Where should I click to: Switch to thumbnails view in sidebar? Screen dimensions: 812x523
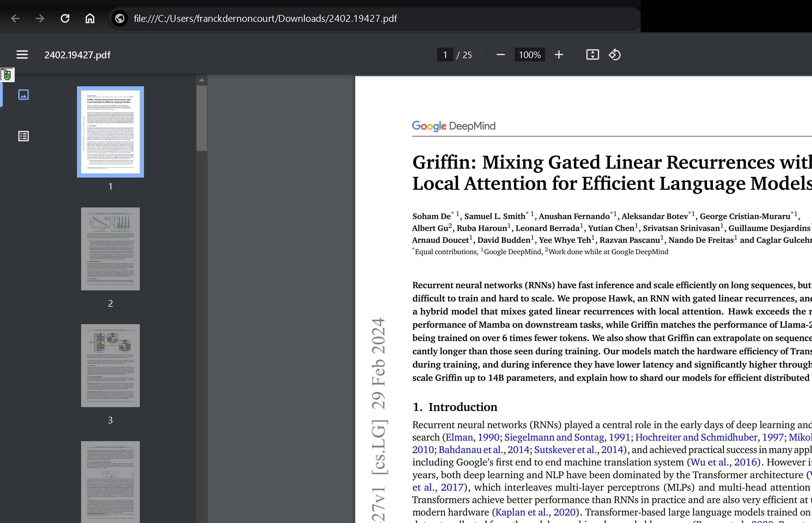click(24, 95)
